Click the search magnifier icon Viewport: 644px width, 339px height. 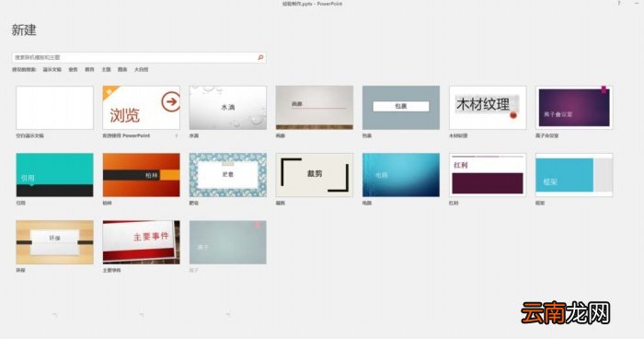coord(260,57)
